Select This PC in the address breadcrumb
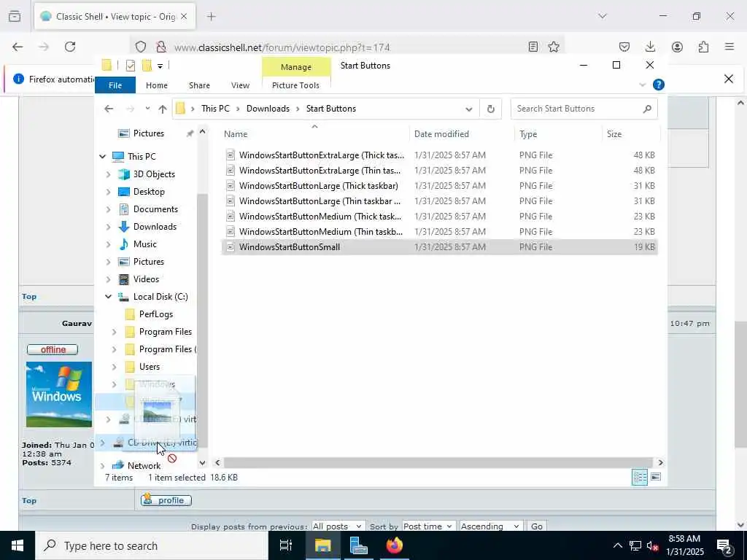 tap(215, 109)
